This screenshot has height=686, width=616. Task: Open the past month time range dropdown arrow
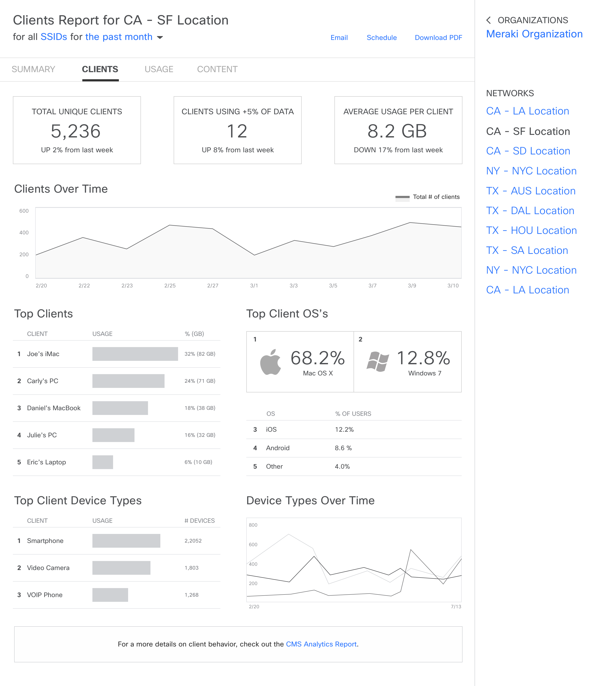(x=160, y=37)
